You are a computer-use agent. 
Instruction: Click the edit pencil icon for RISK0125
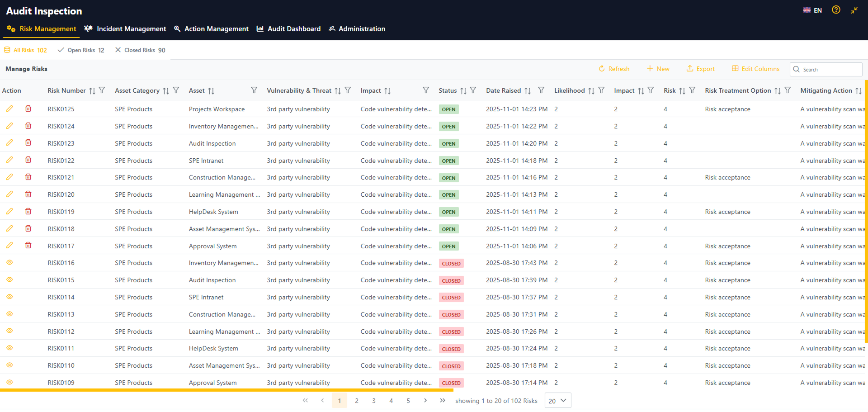click(9, 109)
